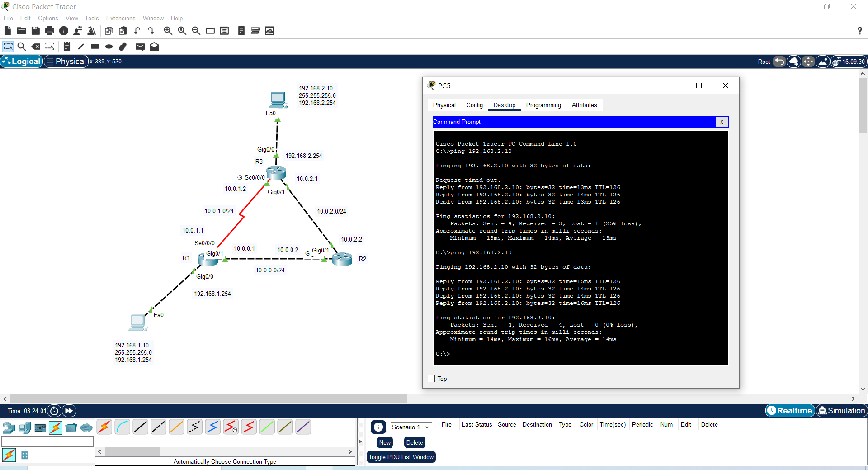868x470 pixels.
Task: Click the printer toolbar icon
Action: coord(50,31)
